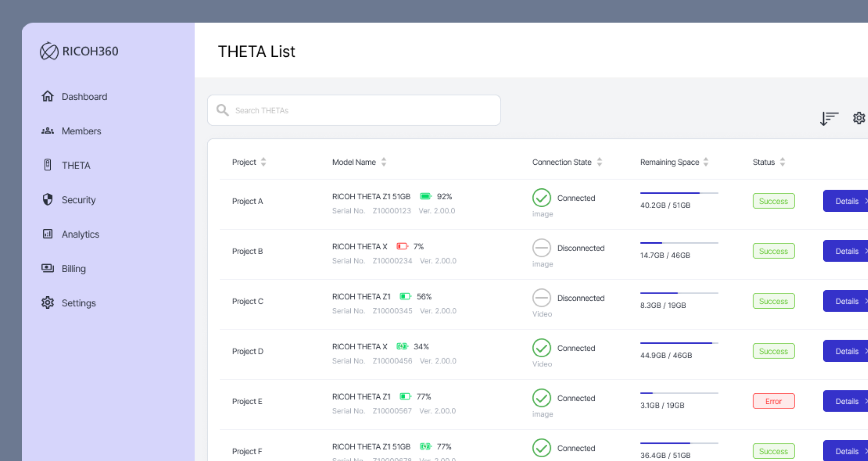This screenshot has height=461, width=868.
Task: Select THETA in sidebar menu
Action: tap(76, 165)
